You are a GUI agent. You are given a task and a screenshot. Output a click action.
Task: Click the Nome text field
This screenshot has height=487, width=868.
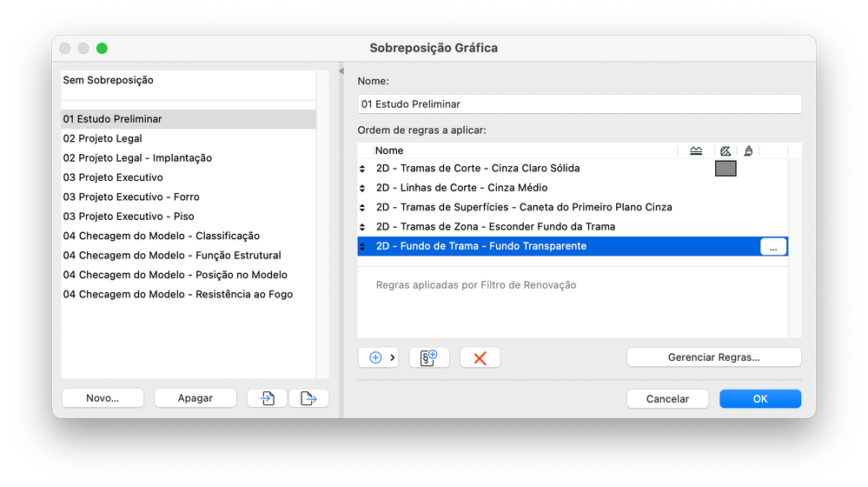click(x=579, y=104)
